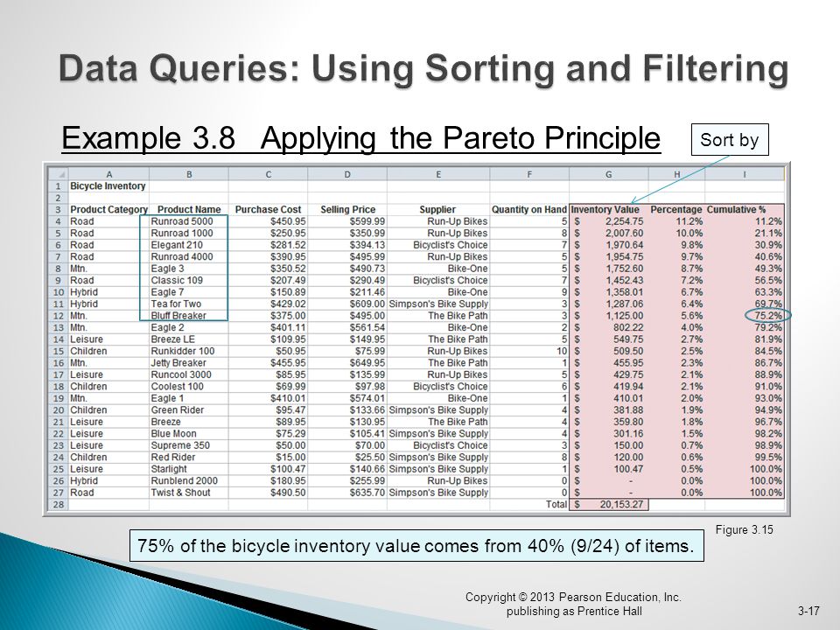The height and width of the screenshot is (630, 840).
Task: Click the Percentage header cell
Action: pyautogui.click(x=676, y=209)
